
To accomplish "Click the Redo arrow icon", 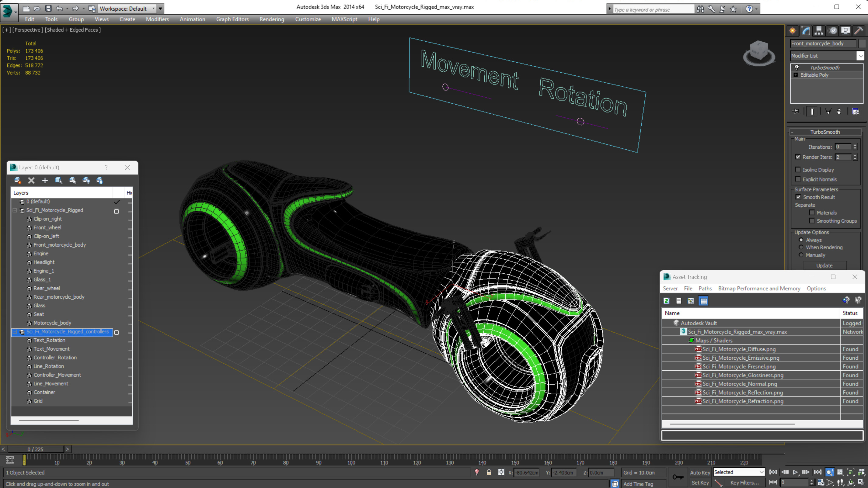I will tap(75, 9).
